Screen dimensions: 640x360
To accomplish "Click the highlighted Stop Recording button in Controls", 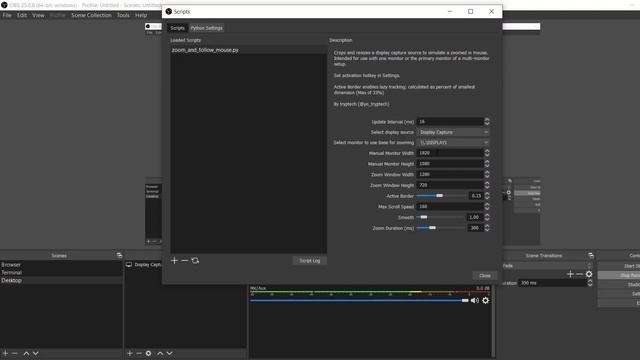I will tap(619, 276).
